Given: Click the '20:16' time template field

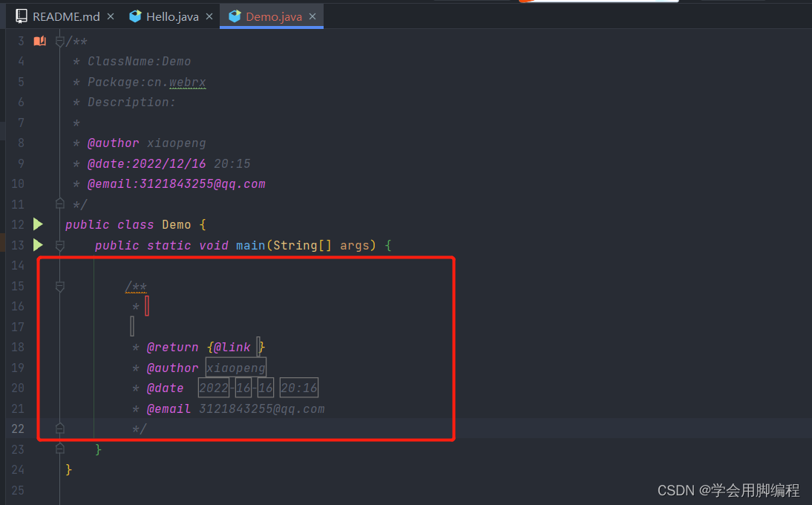Looking at the screenshot, I should point(299,388).
